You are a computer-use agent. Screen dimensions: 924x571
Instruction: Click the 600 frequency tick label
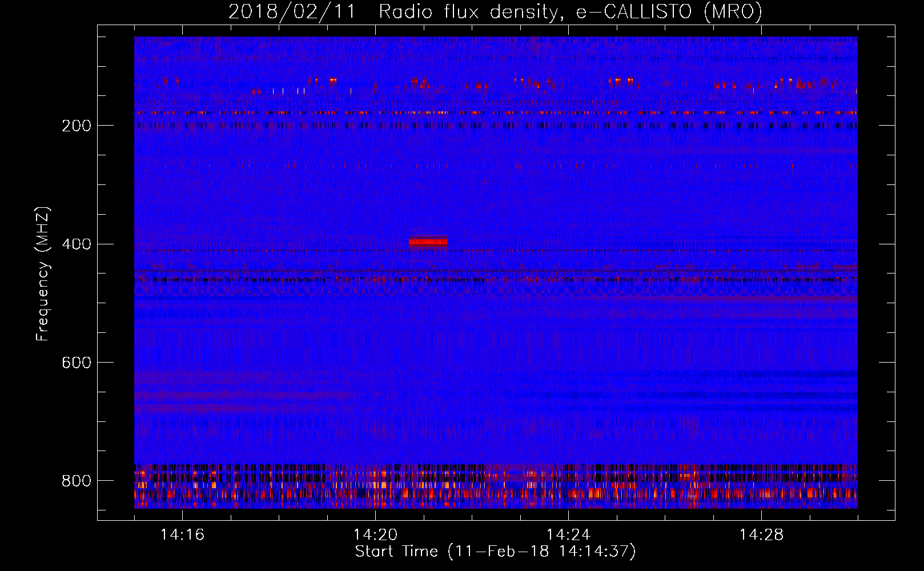[77, 363]
